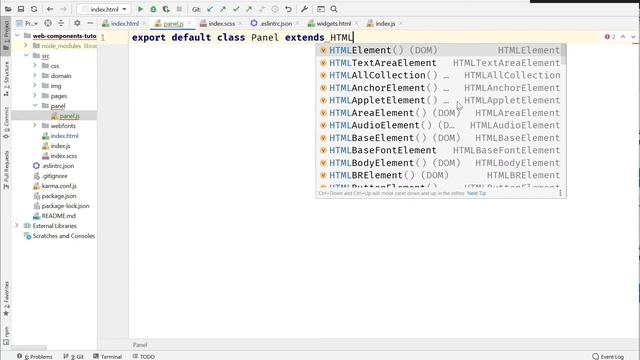Image resolution: width=640 pixels, height=360 pixels.
Task: Click the Git Rollback undo icon
Action: coord(288,9)
